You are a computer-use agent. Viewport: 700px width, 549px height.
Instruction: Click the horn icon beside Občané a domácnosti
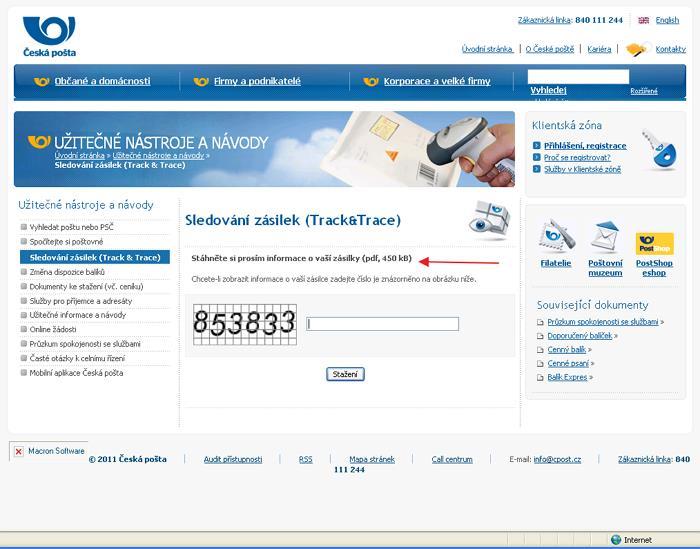pyautogui.click(x=42, y=81)
